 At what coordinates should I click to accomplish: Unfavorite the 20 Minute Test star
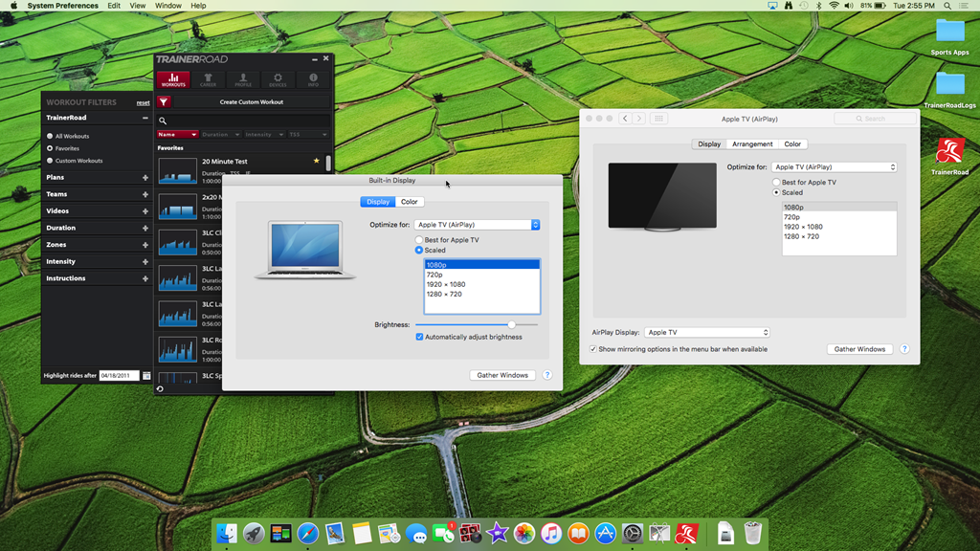pos(316,161)
